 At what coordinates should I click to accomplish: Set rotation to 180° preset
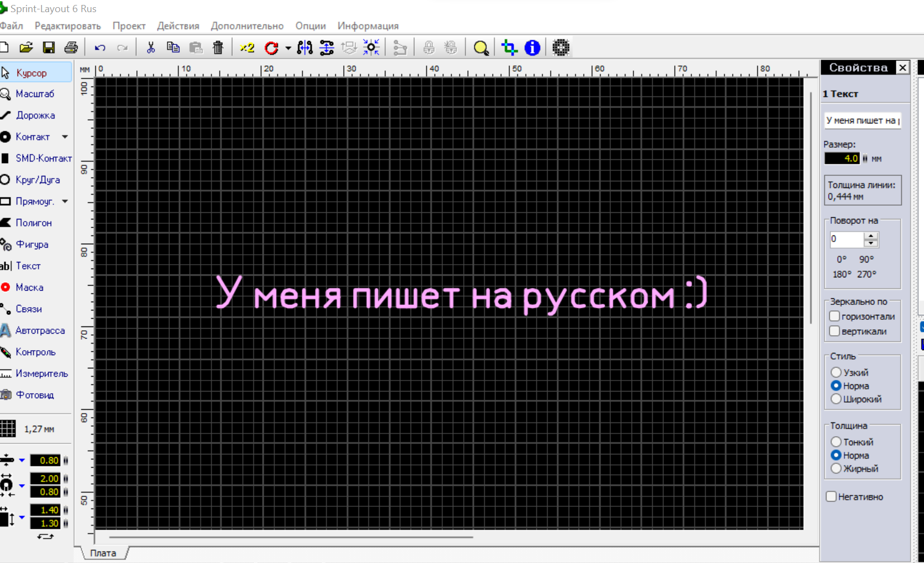842,274
